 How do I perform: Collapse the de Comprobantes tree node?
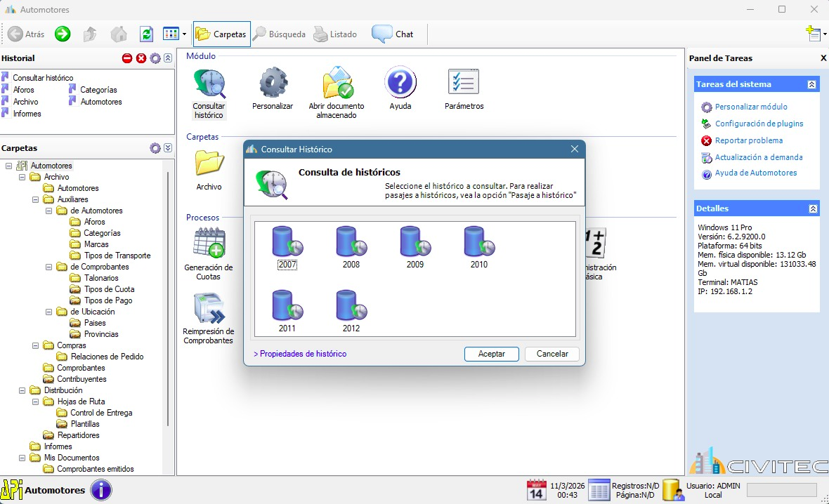(x=48, y=267)
